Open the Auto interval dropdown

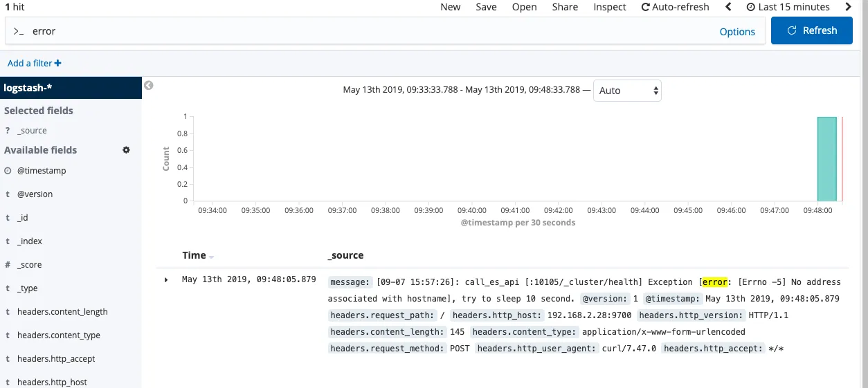click(627, 91)
